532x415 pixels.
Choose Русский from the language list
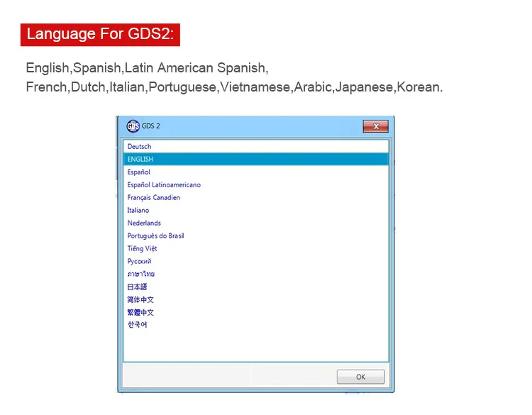click(x=256, y=261)
